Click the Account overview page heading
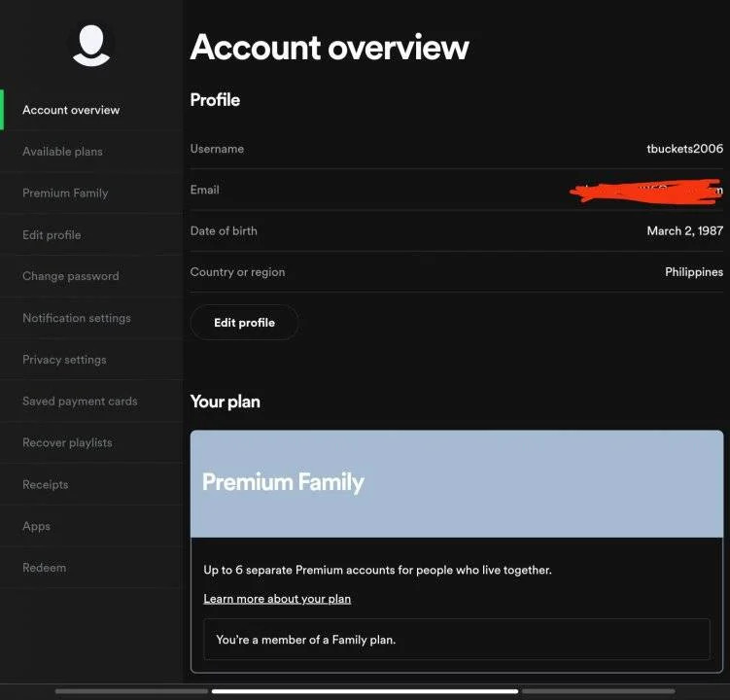730x700 pixels. coord(330,47)
